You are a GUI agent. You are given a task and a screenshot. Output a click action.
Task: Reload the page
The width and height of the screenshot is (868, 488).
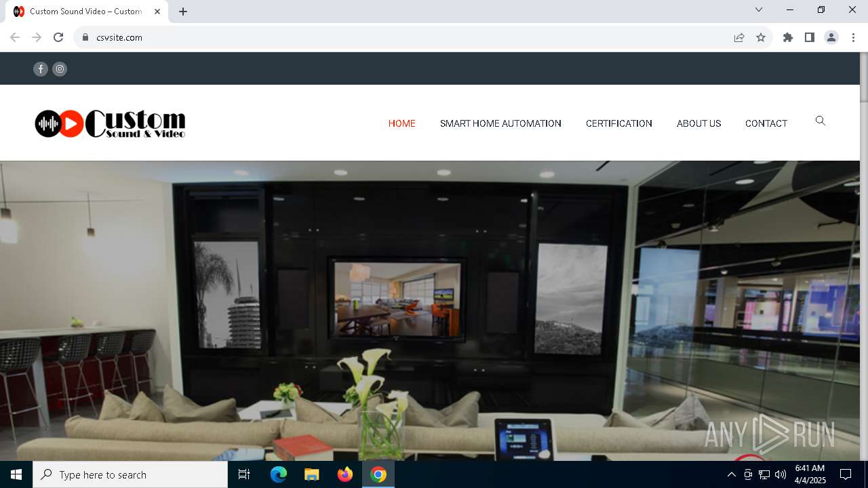coord(58,37)
